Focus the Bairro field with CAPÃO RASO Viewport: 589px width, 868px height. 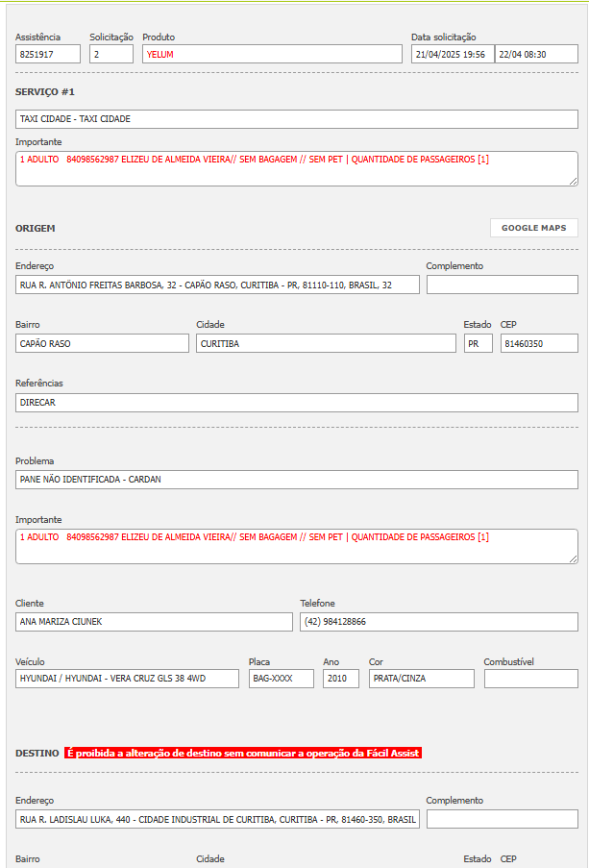102,343
